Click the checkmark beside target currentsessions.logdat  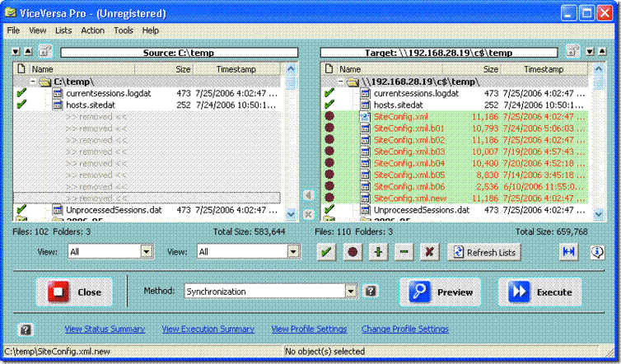coord(329,93)
